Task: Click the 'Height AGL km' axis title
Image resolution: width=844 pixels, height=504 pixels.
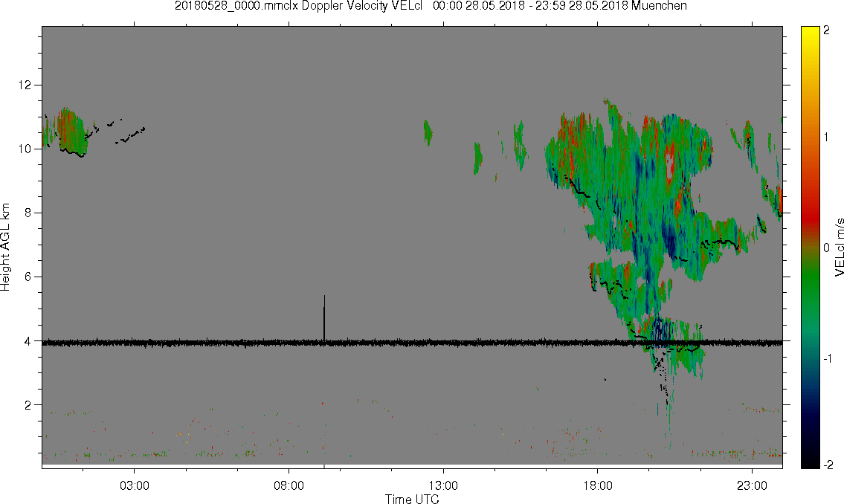Action: click(x=5, y=247)
